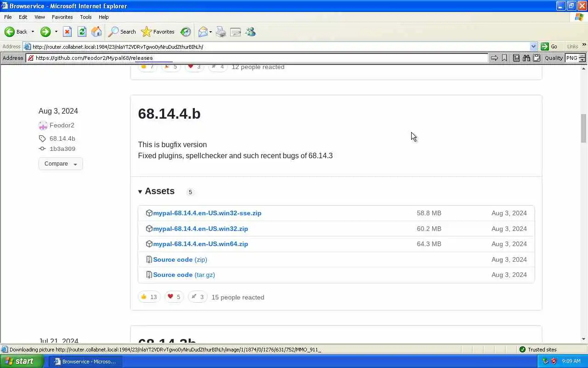The width and height of the screenshot is (588, 368).
Task: Open the Tools menu
Action: [86, 17]
